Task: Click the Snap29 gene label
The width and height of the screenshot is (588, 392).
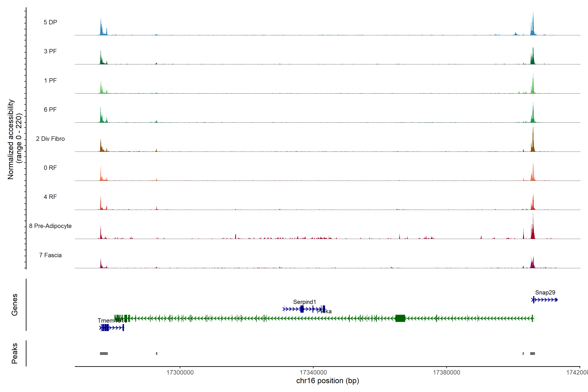Action: (x=545, y=293)
